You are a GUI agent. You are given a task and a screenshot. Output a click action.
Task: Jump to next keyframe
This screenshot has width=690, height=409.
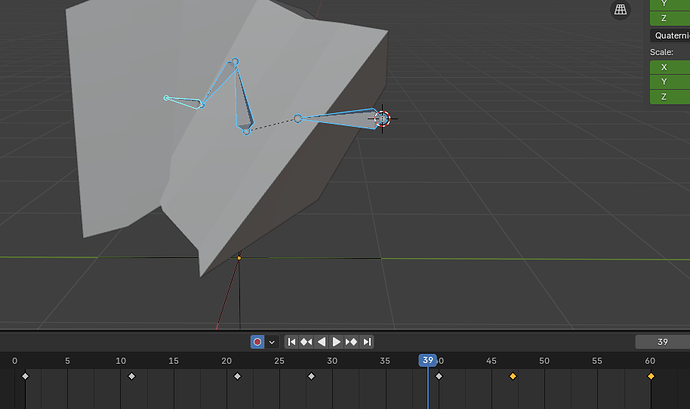pyautogui.click(x=351, y=342)
